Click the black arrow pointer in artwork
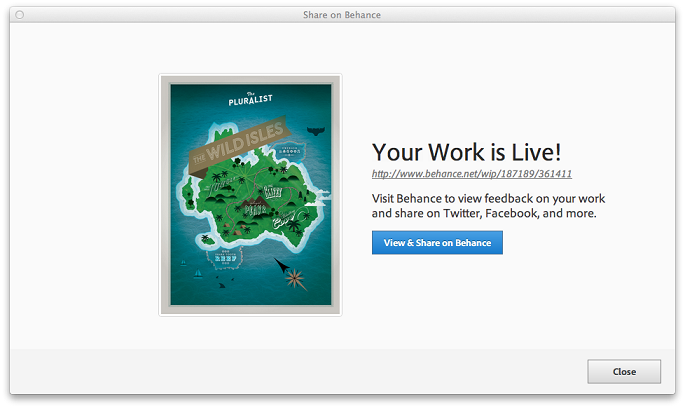 tap(281, 265)
